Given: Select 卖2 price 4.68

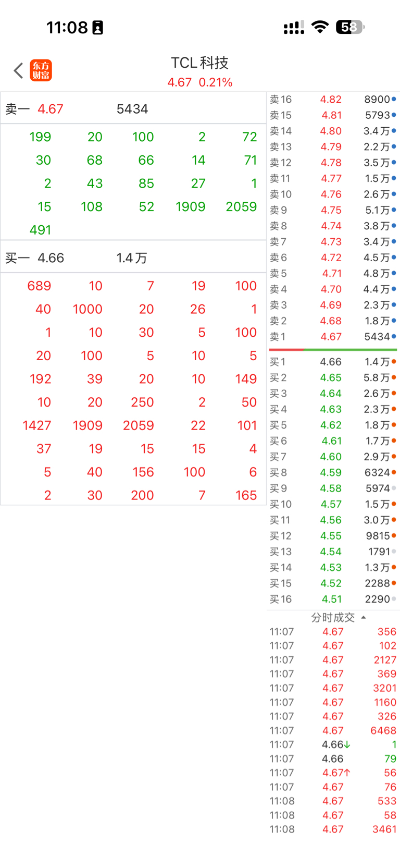Looking at the screenshot, I should 331,321.
